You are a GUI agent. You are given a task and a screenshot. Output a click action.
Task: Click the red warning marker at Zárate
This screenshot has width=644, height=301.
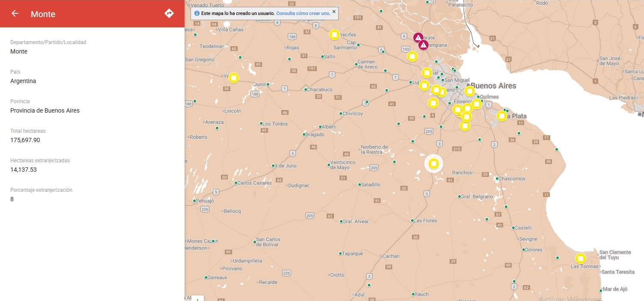pos(418,38)
